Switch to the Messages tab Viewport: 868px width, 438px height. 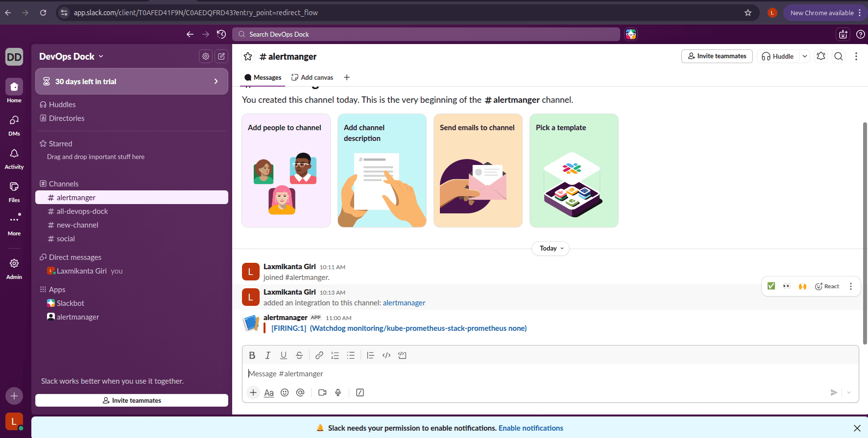(x=263, y=77)
